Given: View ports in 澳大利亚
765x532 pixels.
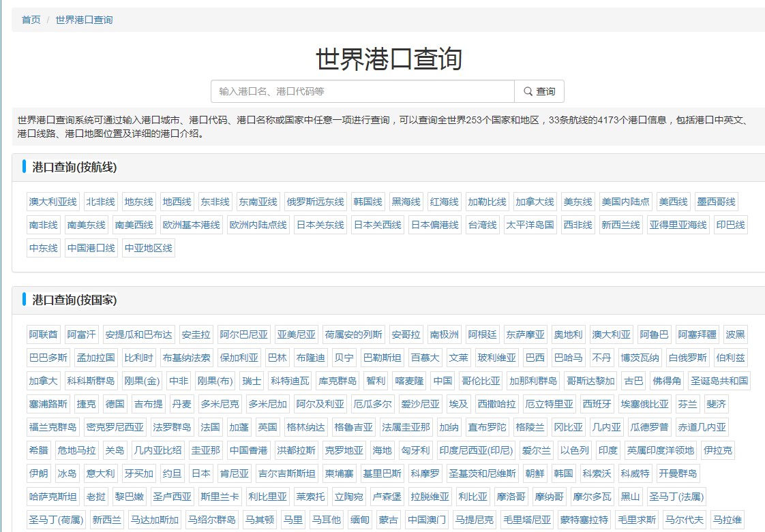Looking at the screenshot, I should 612,334.
